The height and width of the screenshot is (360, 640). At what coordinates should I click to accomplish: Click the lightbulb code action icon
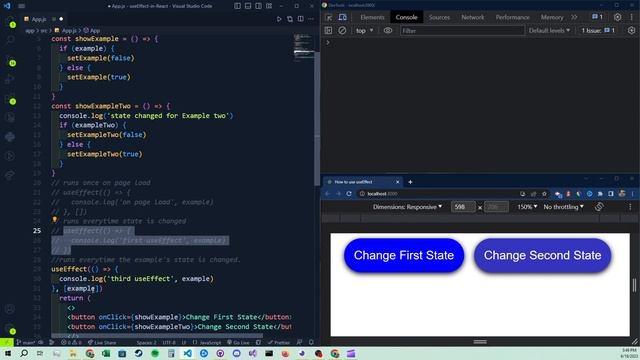(55, 220)
